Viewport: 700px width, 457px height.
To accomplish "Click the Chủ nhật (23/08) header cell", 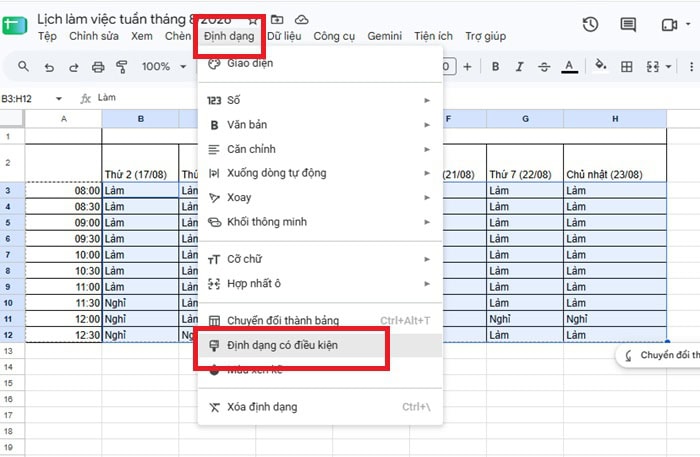I will click(615, 163).
